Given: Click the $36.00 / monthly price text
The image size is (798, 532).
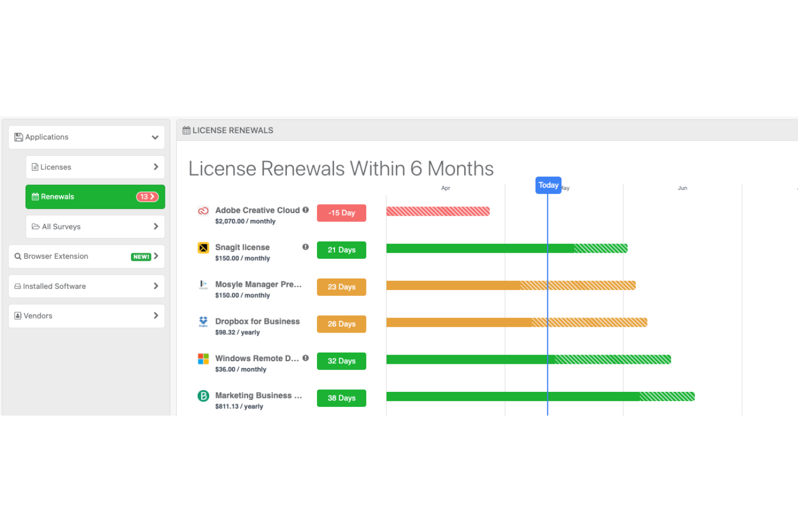Looking at the screenshot, I should point(240,370).
